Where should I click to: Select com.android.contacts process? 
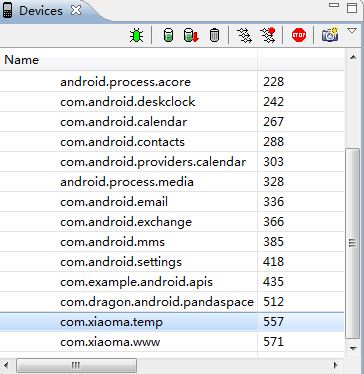pyautogui.click(x=122, y=142)
